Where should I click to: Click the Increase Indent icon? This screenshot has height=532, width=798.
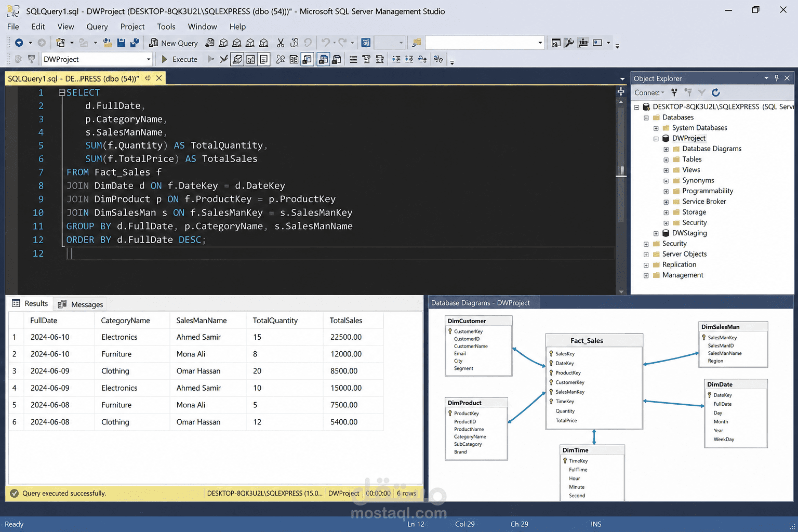(409, 59)
